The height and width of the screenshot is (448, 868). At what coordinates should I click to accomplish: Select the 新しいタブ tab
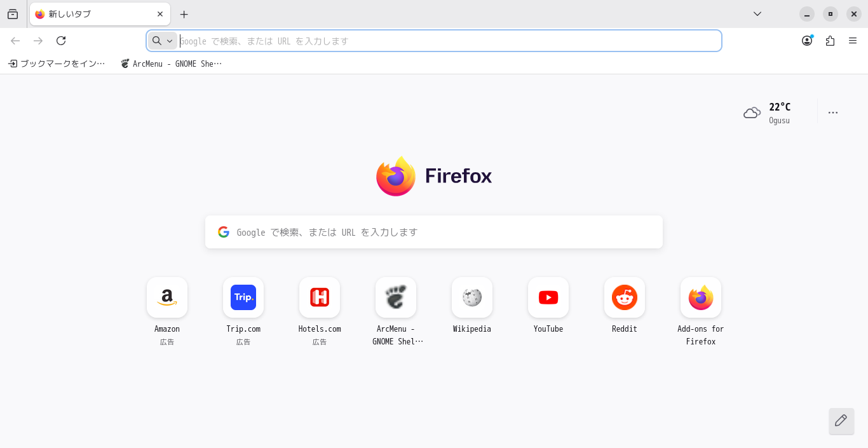point(100,14)
